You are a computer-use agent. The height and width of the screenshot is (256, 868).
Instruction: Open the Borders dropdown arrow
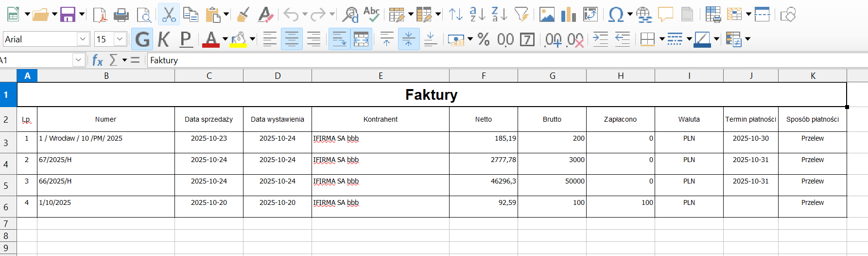(662, 39)
